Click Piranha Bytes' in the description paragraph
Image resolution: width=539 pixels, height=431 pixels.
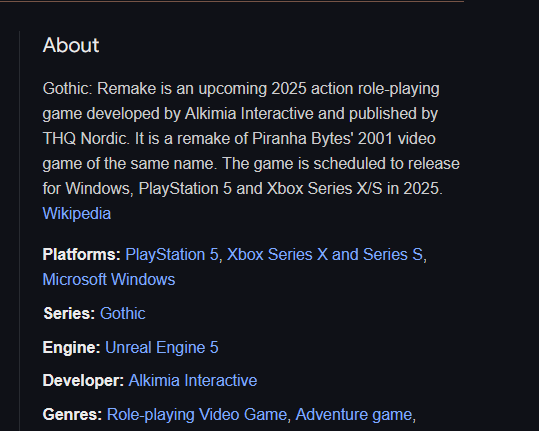302,139
